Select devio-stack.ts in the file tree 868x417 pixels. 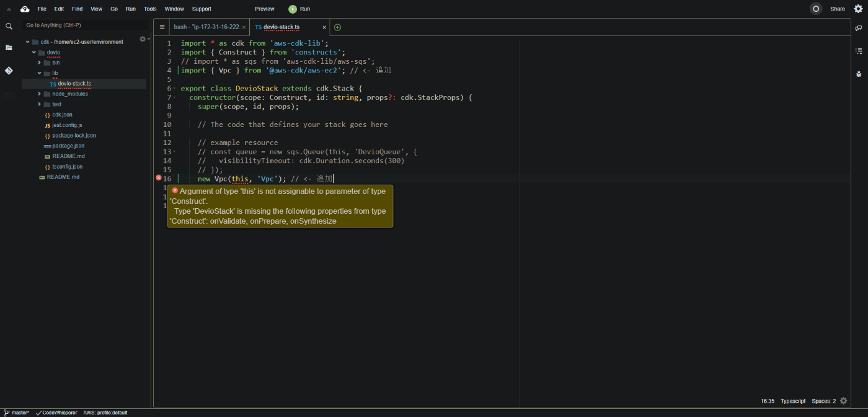point(74,84)
